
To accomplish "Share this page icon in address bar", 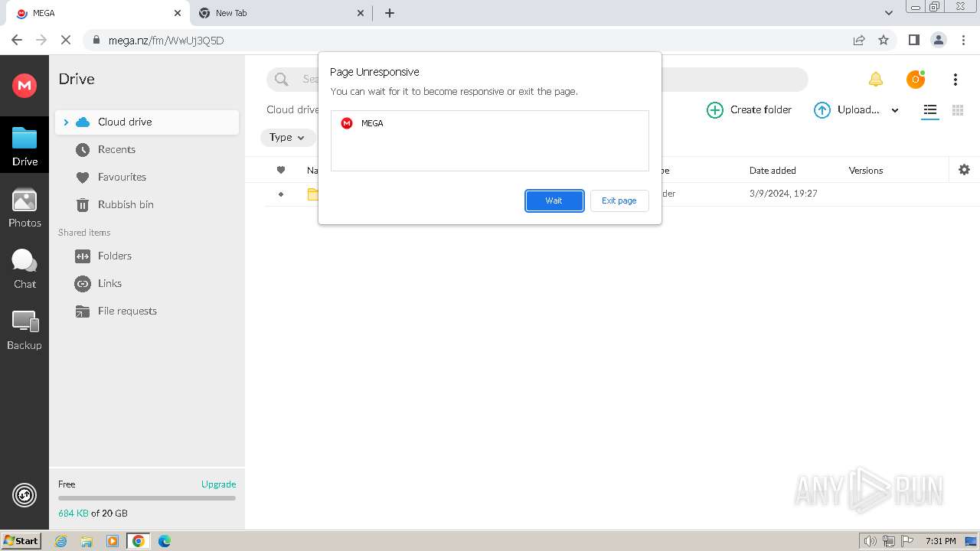I will coord(859,40).
